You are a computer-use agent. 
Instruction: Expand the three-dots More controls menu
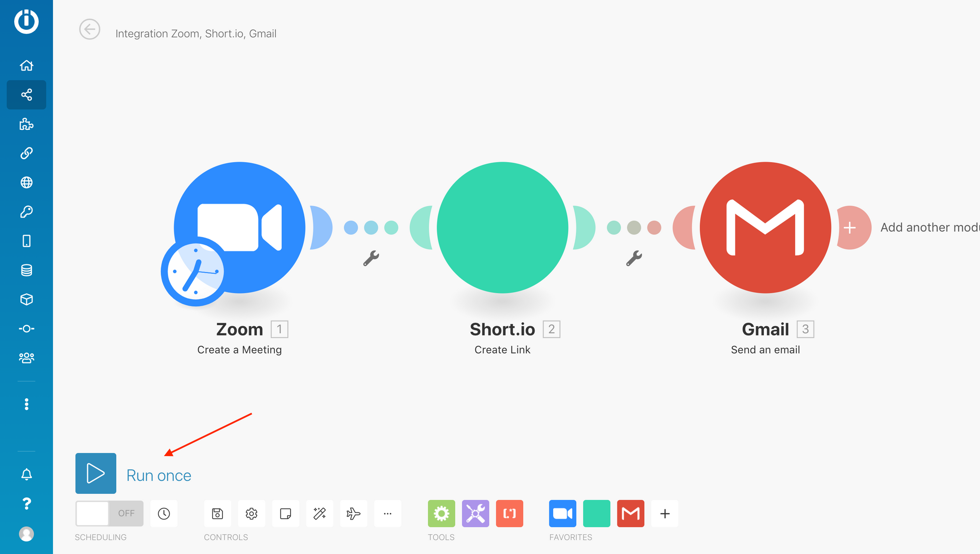[388, 513]
